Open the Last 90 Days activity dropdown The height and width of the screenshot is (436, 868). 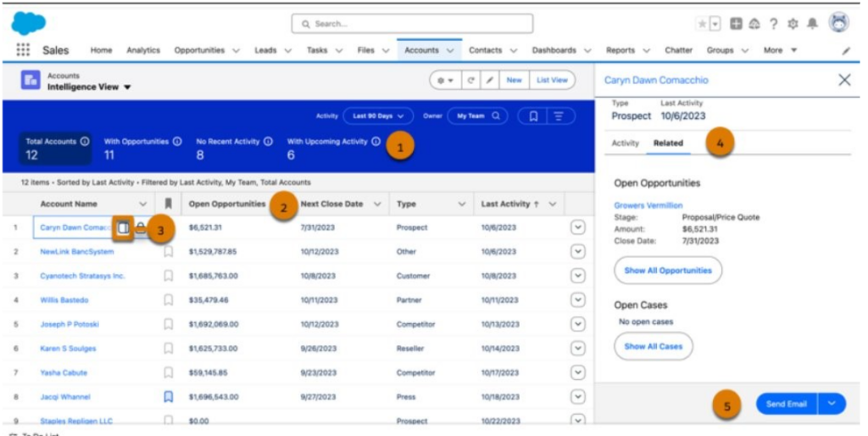[377, 116]
